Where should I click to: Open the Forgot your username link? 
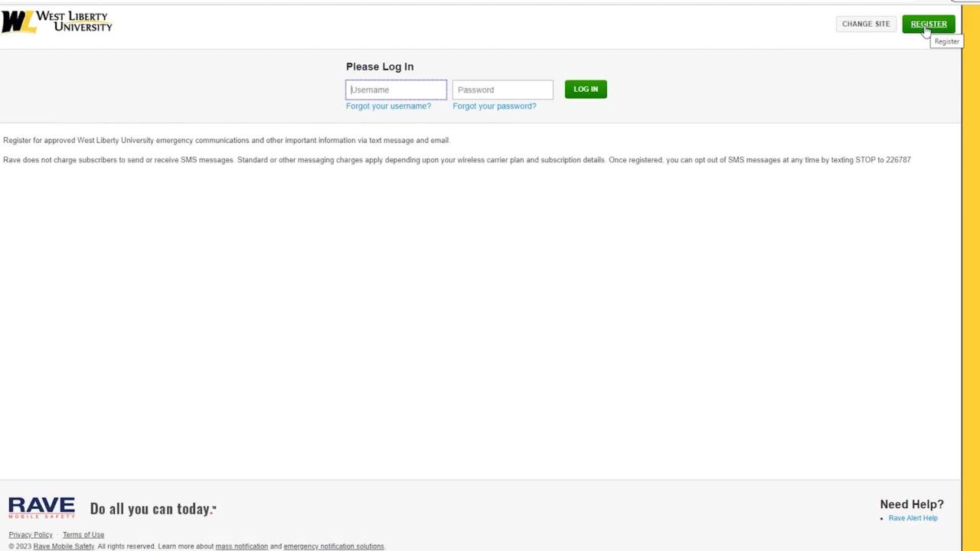pyautogui.click(x=388, y=106)
